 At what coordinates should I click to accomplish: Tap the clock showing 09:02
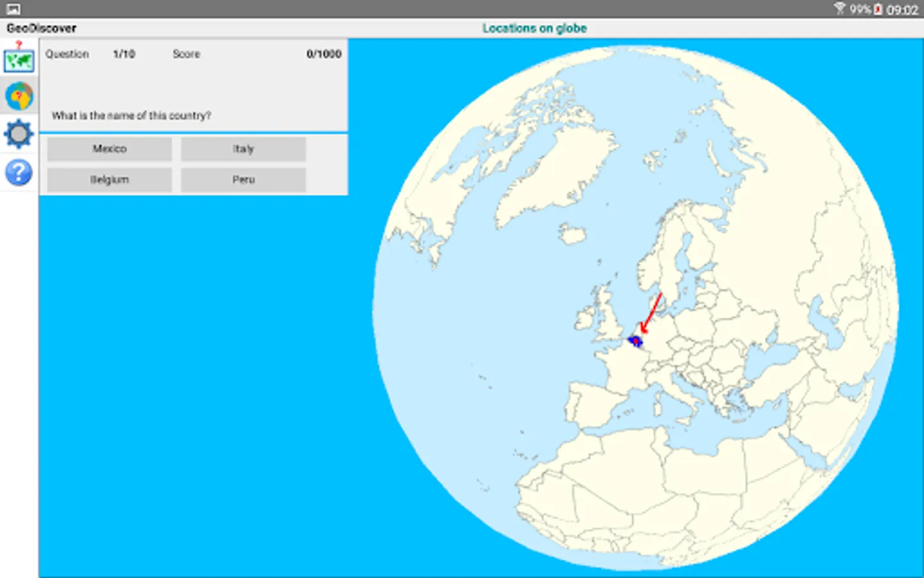coord(902,10)
